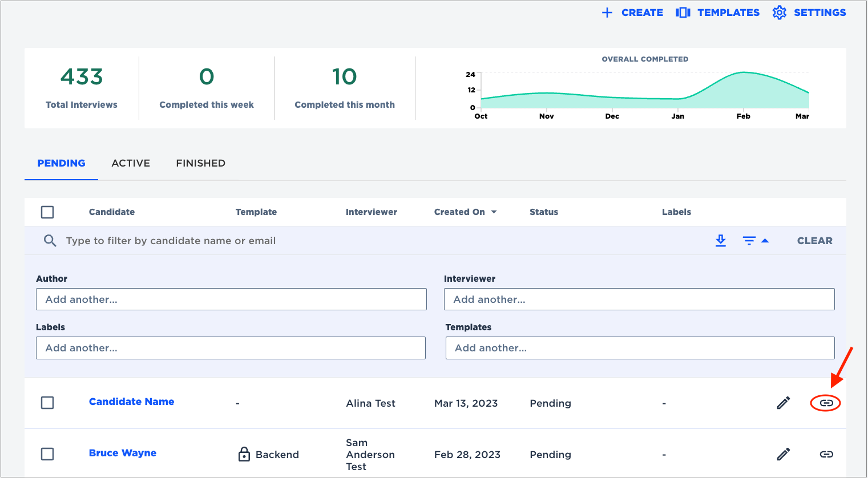Switch to the Finished tab
Viewport: 868px width, 478px height.
coord(200,163)
